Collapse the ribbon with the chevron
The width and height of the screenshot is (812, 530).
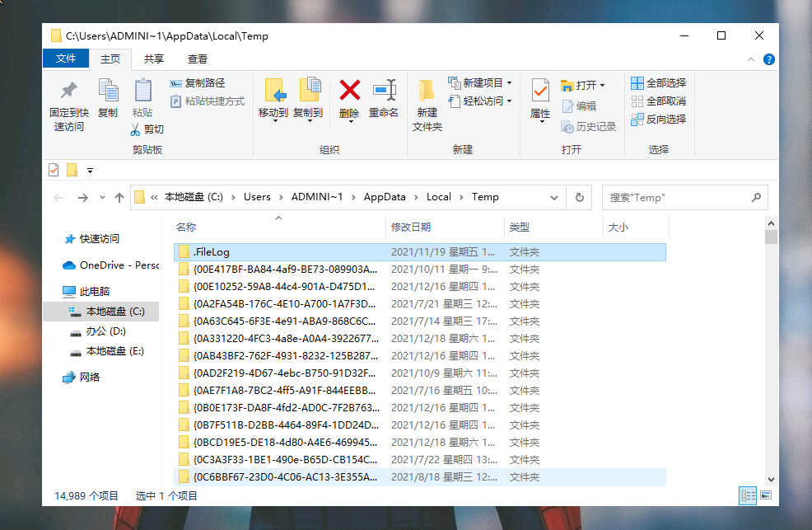[x=751, y=59]
